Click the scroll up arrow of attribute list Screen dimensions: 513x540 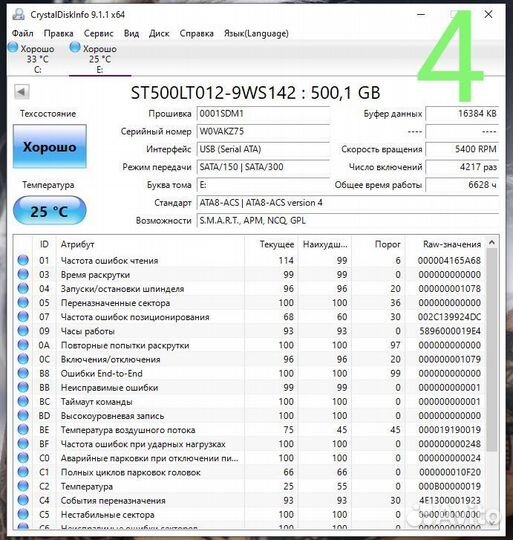(492, 243)
